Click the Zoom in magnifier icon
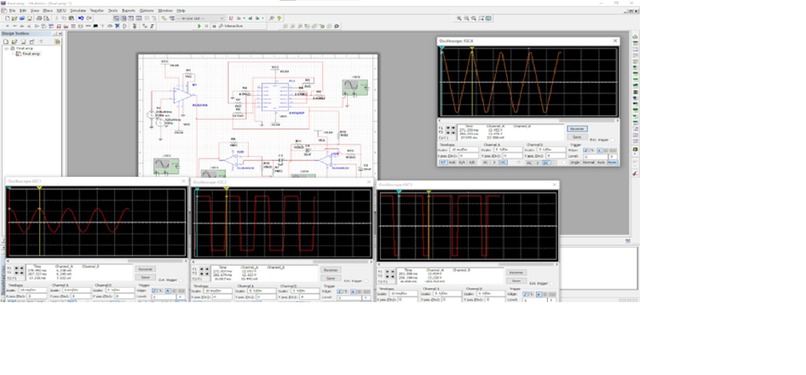The width and height of the screenshot is (806, 375). (x=459, y=18)
